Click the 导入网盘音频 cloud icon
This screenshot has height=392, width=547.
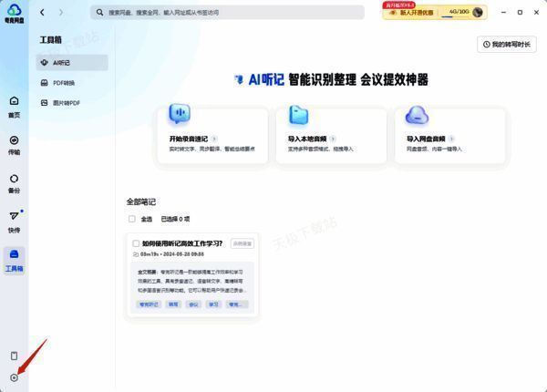point(417,115)
